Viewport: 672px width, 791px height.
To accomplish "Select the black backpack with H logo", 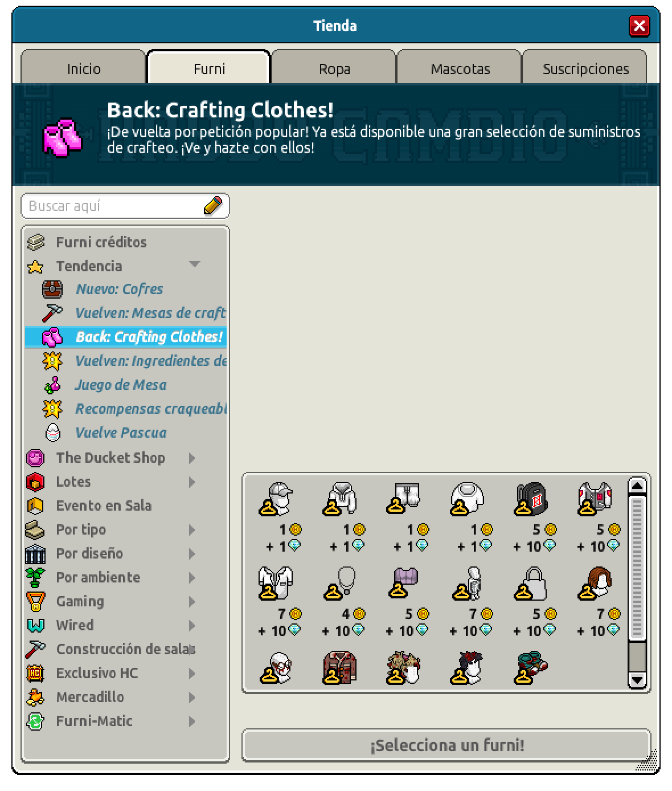I will point(531,499).
